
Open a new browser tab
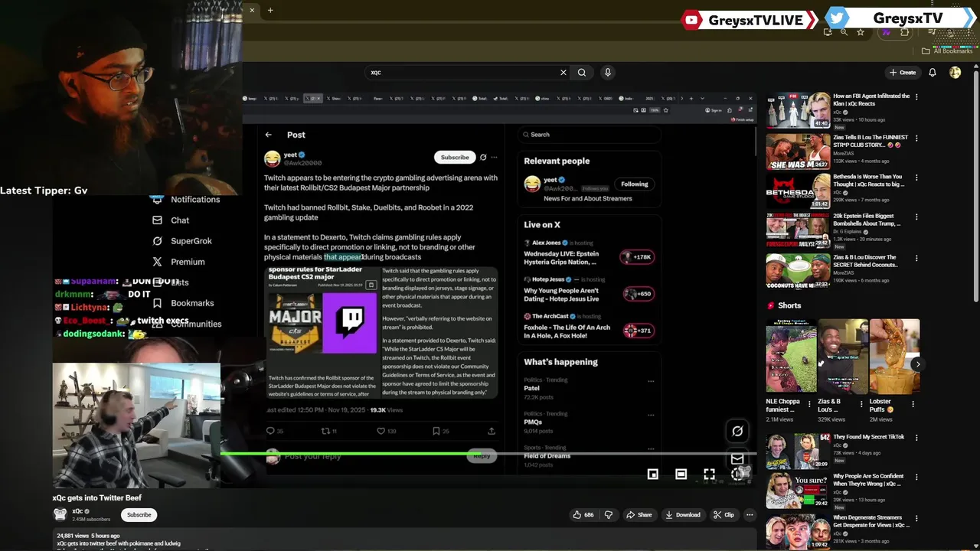[x=270, y=10]
